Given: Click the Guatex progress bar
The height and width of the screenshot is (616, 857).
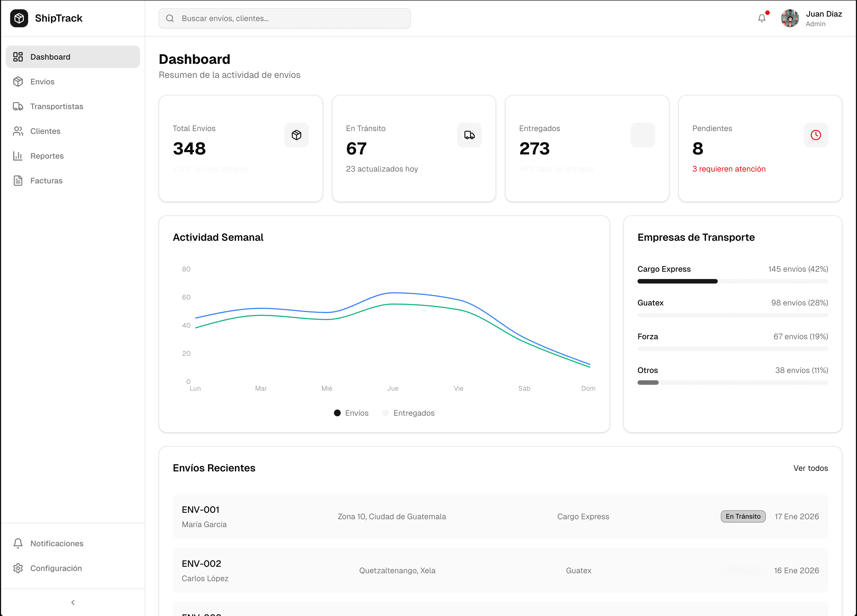Looking at the screenshot, I should pos(732,315).
